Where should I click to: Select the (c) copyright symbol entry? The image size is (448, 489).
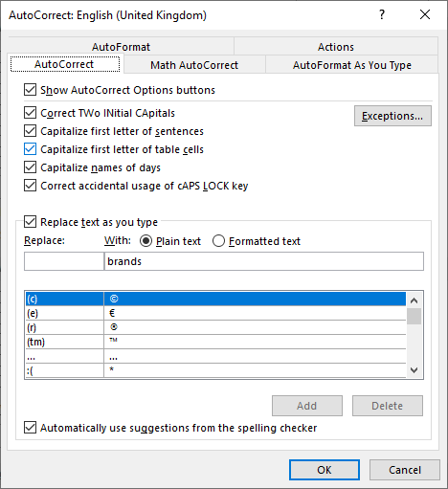pyautogui.click(x=215, y=299)
